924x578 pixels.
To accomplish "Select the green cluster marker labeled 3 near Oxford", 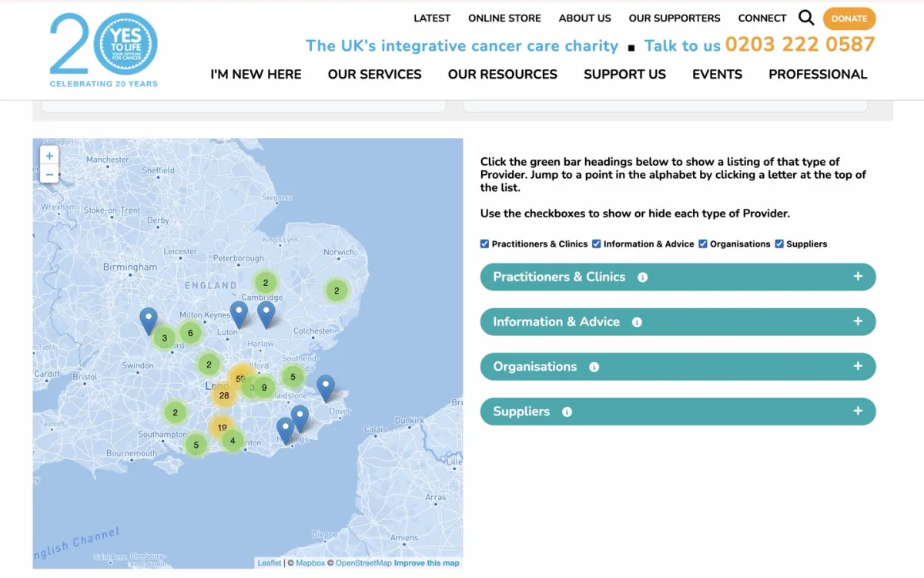I will (x=164, y=338).
